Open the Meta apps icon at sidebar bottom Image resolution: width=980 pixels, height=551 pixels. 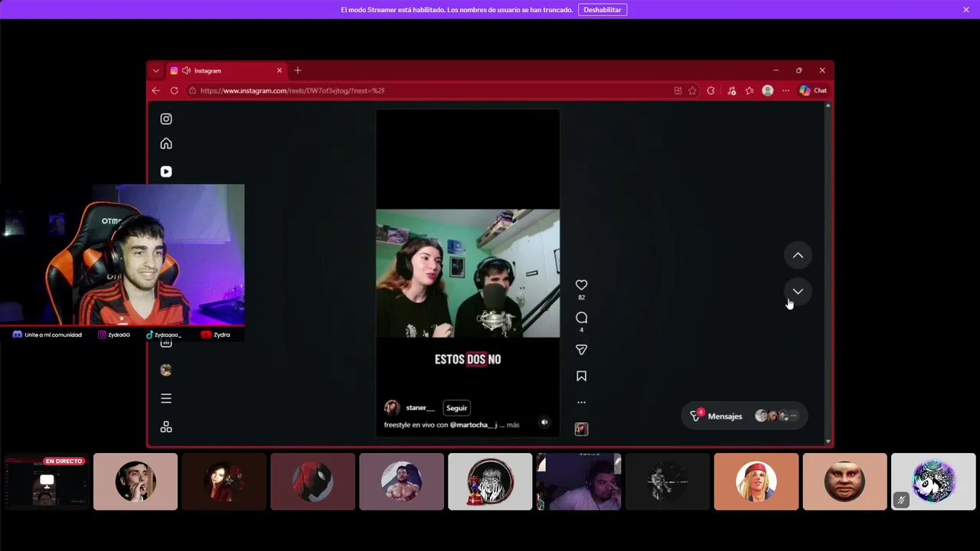click(x=166, y=427)
